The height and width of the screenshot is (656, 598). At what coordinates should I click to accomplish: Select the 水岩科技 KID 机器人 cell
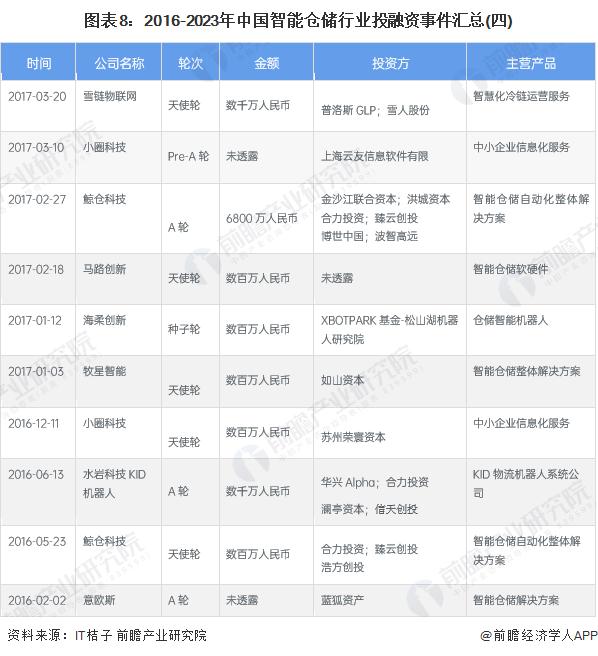[118, 492]
